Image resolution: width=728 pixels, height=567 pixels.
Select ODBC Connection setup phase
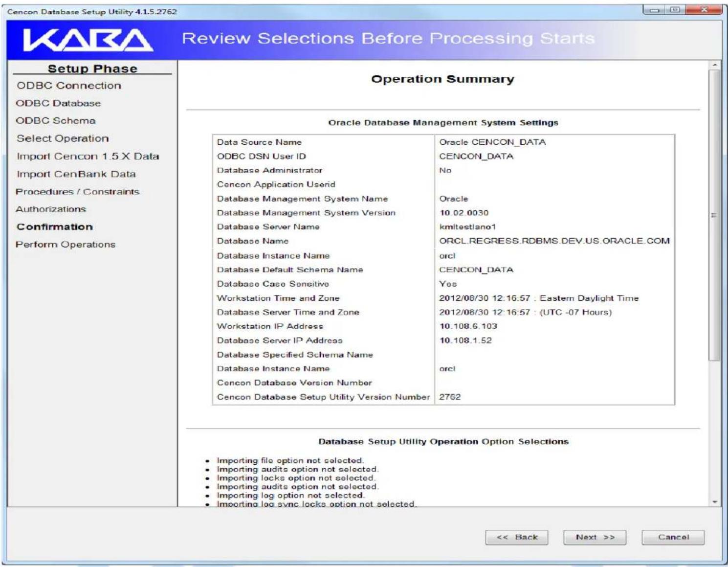pos(69,86)
